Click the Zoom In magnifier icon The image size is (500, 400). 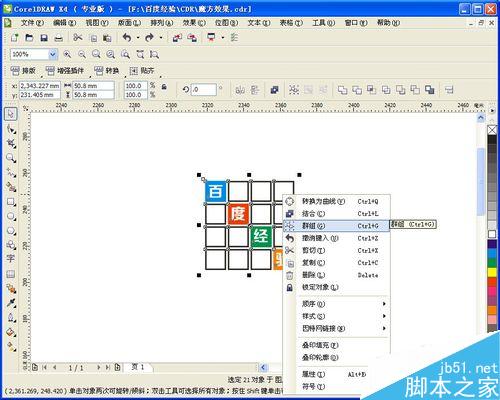click(67, 54)
